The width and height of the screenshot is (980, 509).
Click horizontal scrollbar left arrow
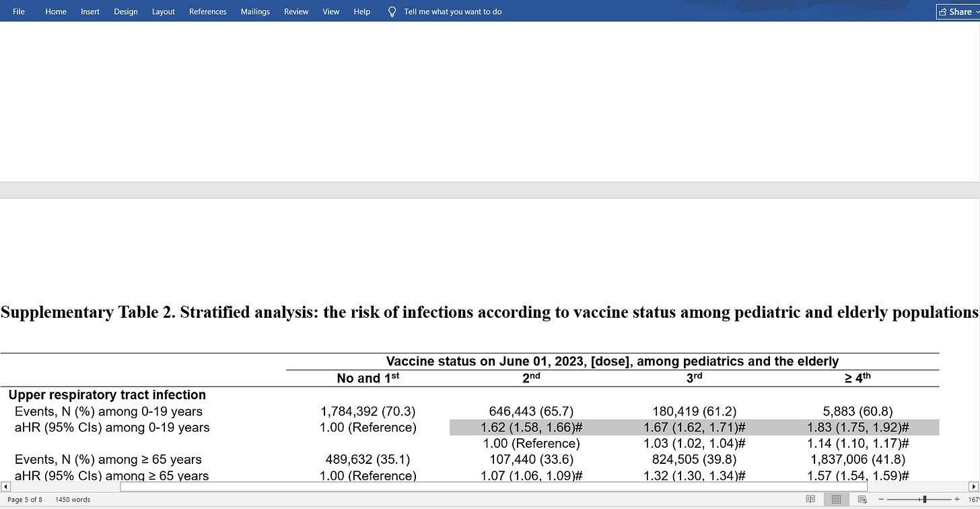[5, 486]
